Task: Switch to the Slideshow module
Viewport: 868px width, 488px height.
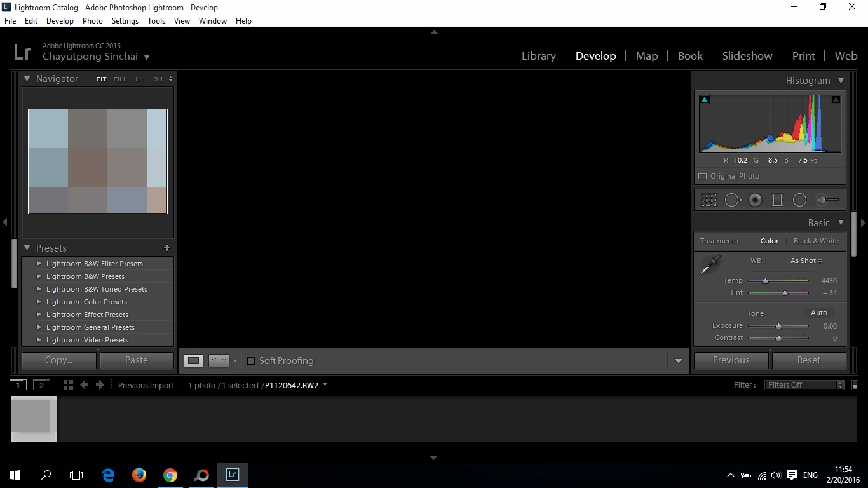Action: [747, 56]
